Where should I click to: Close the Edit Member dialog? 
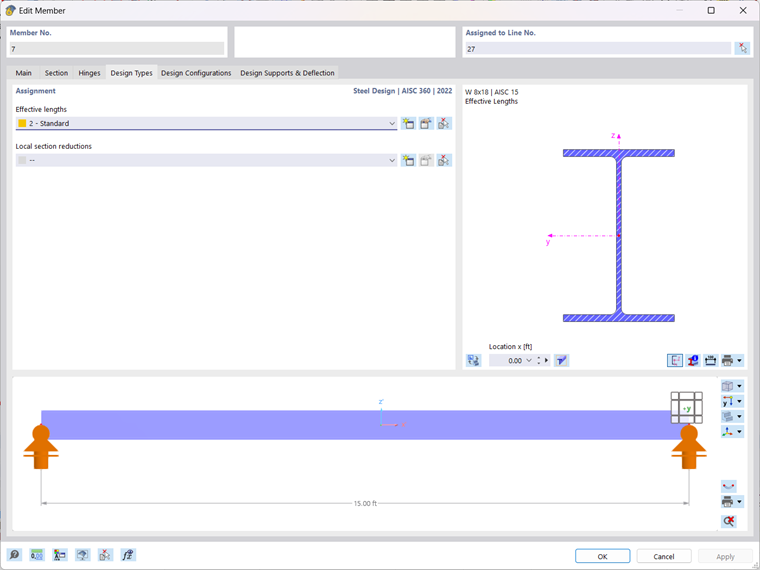[743, 10]
